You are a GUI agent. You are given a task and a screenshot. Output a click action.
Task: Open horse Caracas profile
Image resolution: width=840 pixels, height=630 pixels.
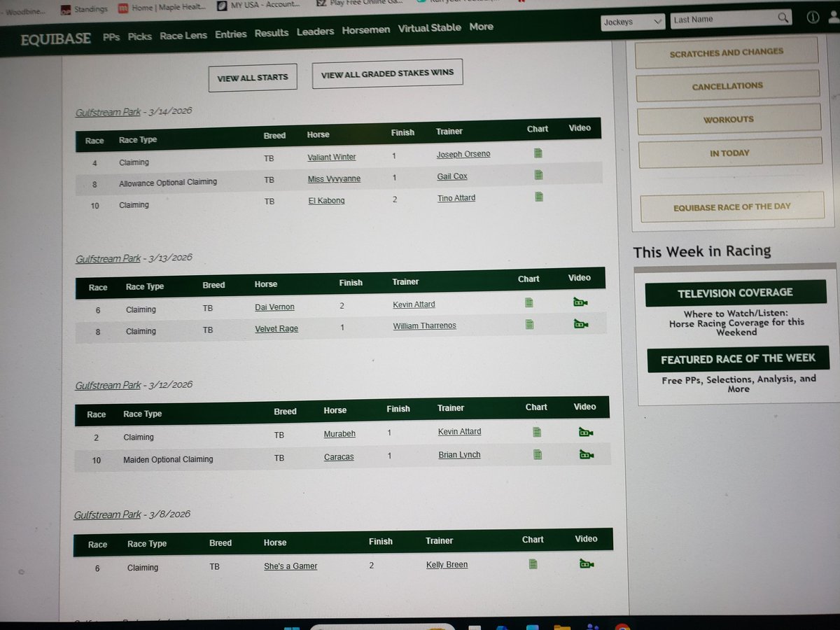tap(339, 457)
